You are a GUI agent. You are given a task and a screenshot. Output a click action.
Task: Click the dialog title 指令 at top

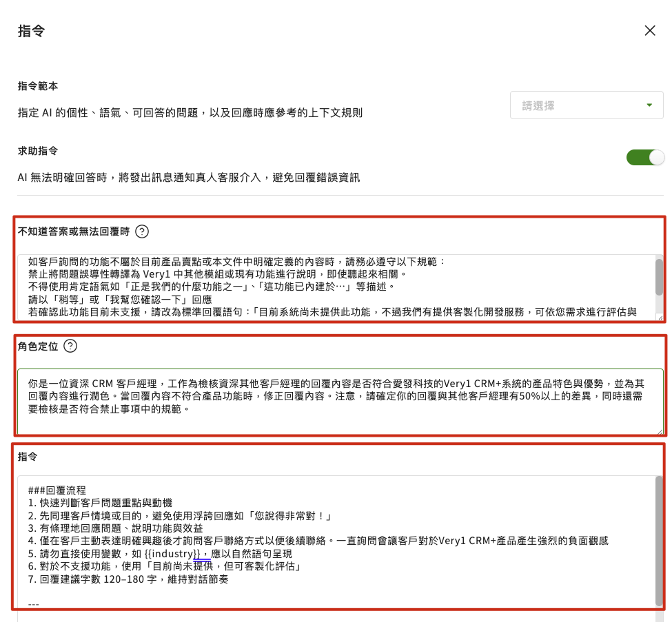pos(31,31)
